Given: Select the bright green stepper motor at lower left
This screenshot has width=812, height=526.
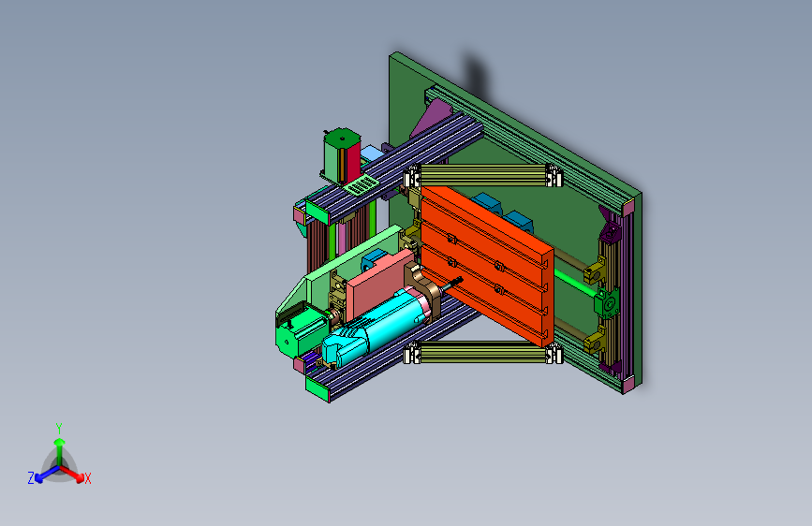Looking at the screenshot, I should 301,331.
